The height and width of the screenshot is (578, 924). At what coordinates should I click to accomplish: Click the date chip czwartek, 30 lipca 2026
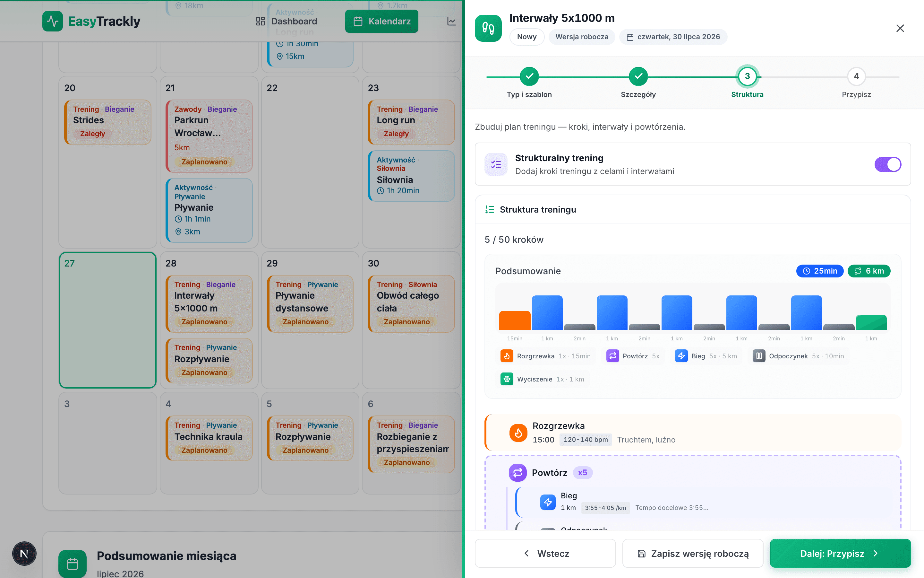(x=673, y=37)
